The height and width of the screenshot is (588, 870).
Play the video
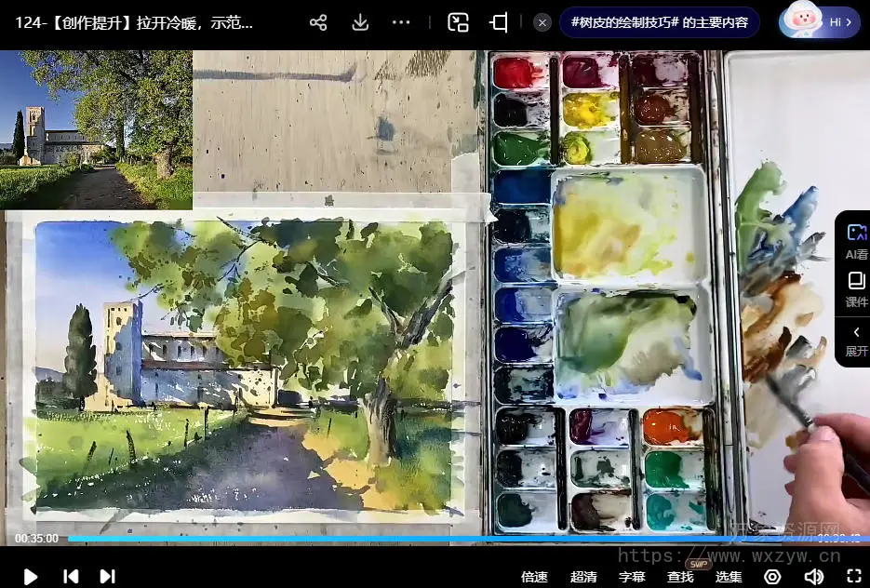click(x=30, y=577)
